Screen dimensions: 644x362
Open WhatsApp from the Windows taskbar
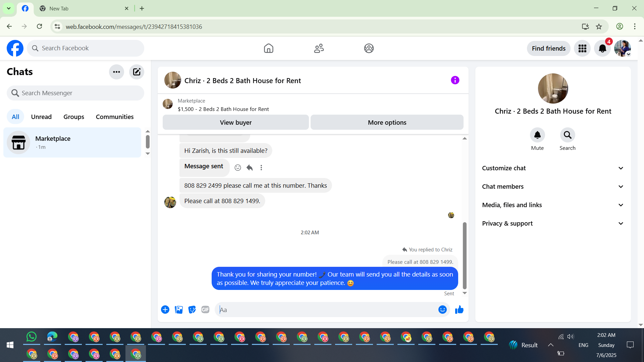pos(32,337)
